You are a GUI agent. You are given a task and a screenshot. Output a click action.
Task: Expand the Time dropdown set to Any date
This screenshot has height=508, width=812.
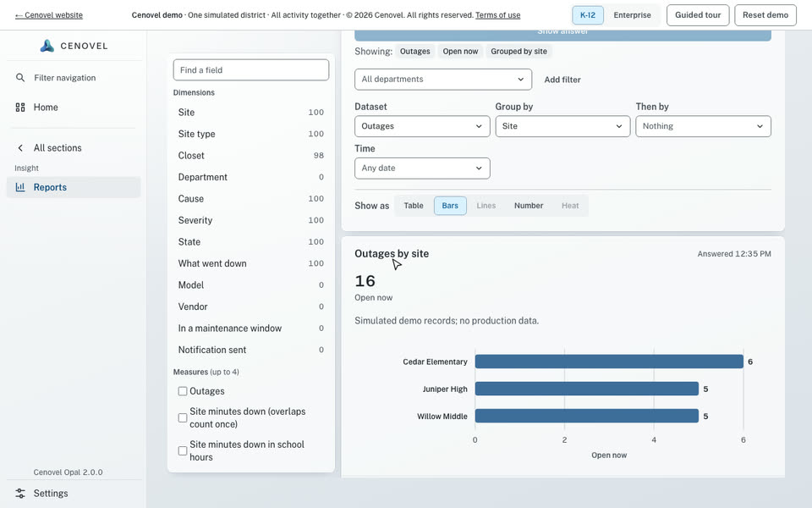[422, 168]
